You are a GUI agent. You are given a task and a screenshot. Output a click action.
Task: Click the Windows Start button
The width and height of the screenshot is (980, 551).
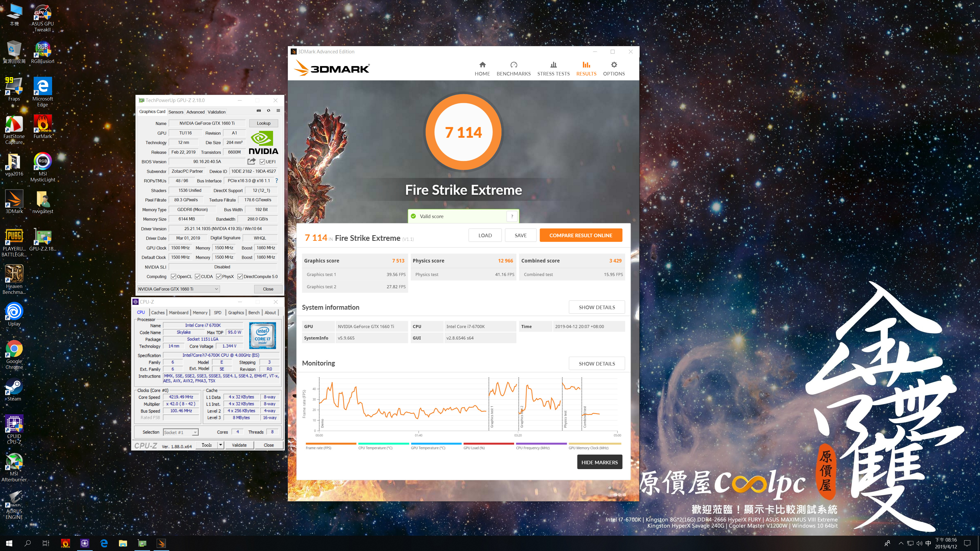pos(9,543)
